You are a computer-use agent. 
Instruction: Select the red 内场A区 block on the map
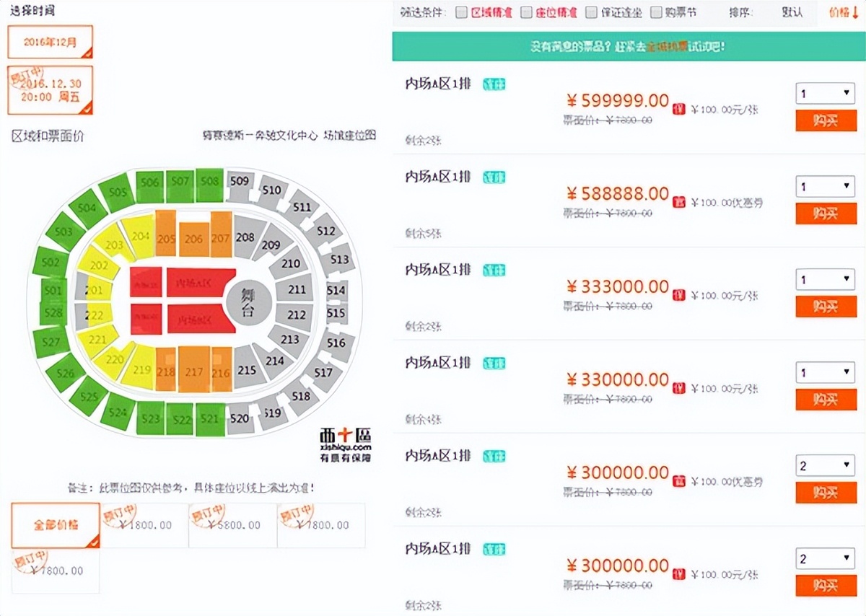pos(199,282)
